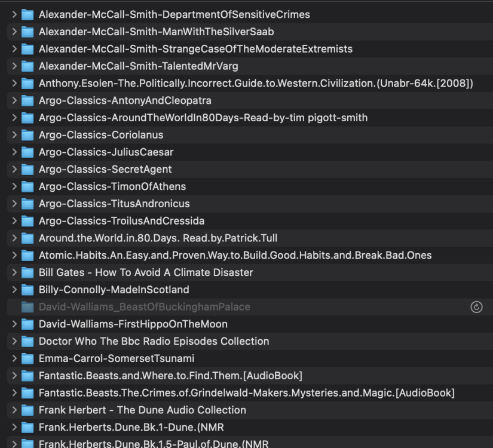The image size is (493, 448).
Task: Select Alexander-McCall-Smith-TalentedMrVarg name
Action: 139,66
